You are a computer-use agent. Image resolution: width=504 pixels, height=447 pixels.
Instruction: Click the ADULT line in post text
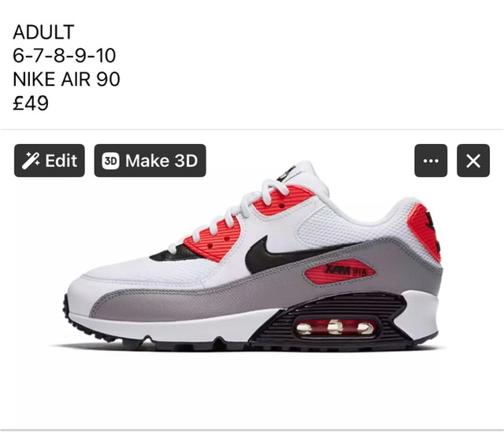(x=44, y=31)
